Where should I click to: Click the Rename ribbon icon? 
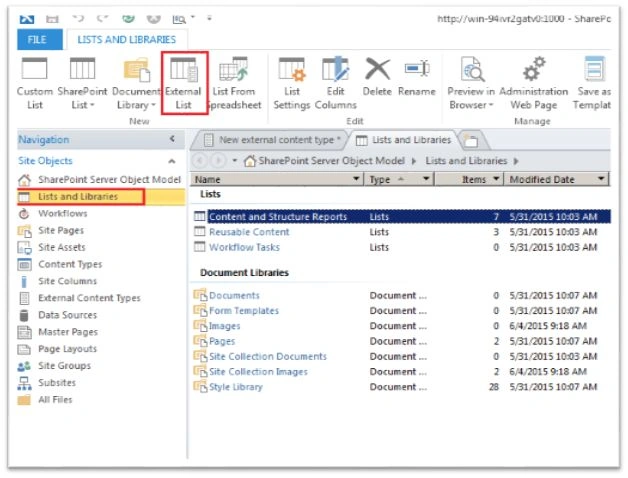pos(417,77)
